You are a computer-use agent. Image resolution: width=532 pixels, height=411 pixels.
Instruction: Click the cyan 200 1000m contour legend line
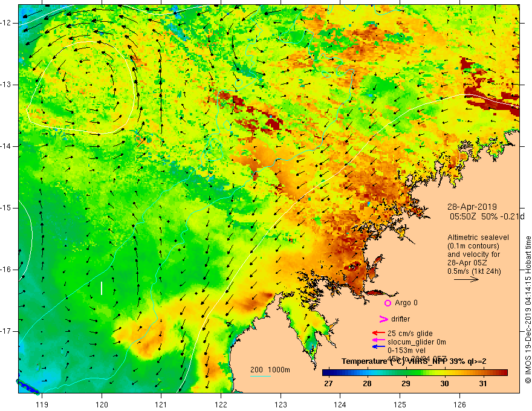260,376
